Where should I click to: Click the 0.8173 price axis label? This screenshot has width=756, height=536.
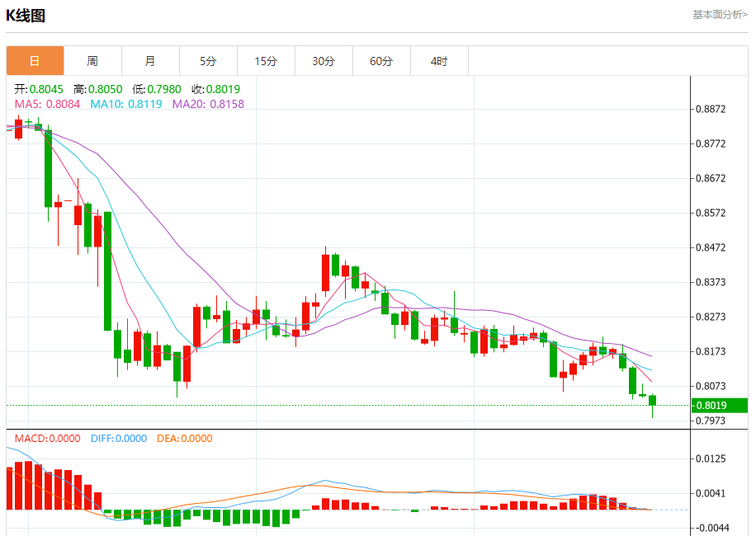711,351
